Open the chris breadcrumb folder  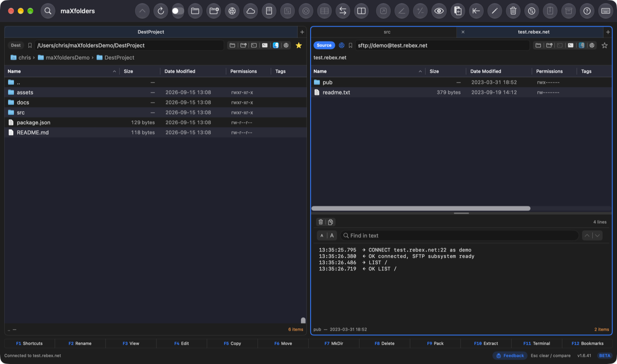pyautogui.click(x=21, y=58)
